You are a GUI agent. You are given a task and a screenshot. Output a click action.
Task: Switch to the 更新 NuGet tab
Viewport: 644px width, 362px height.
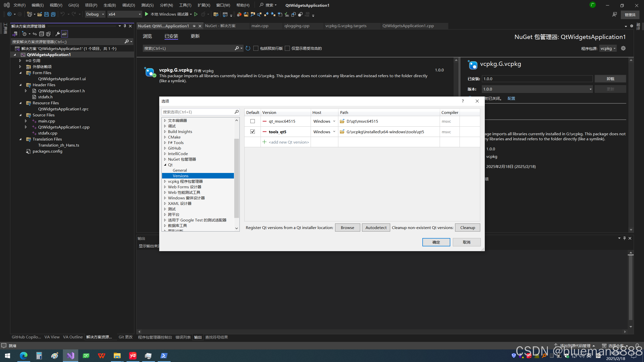[195, 36]
